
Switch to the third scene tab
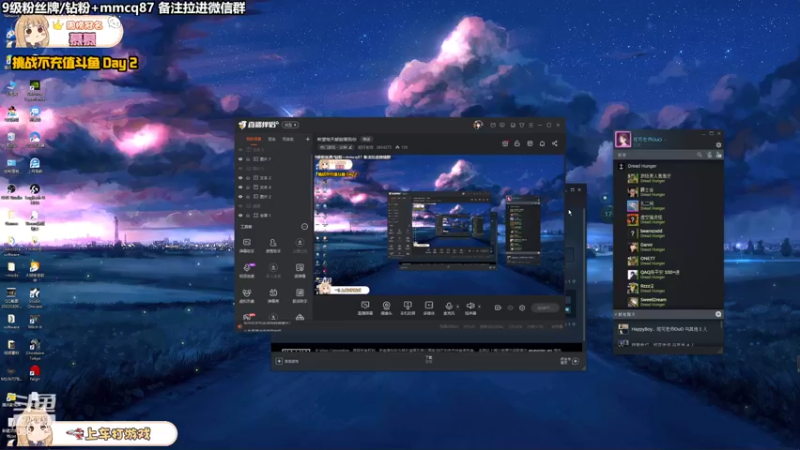click(288, 139)
